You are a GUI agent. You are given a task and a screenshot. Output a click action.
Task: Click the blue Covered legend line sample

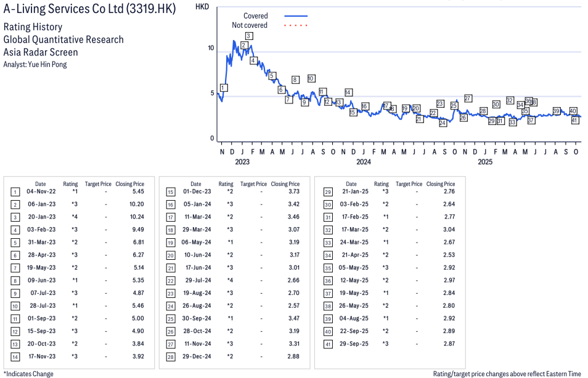point(296,16)
